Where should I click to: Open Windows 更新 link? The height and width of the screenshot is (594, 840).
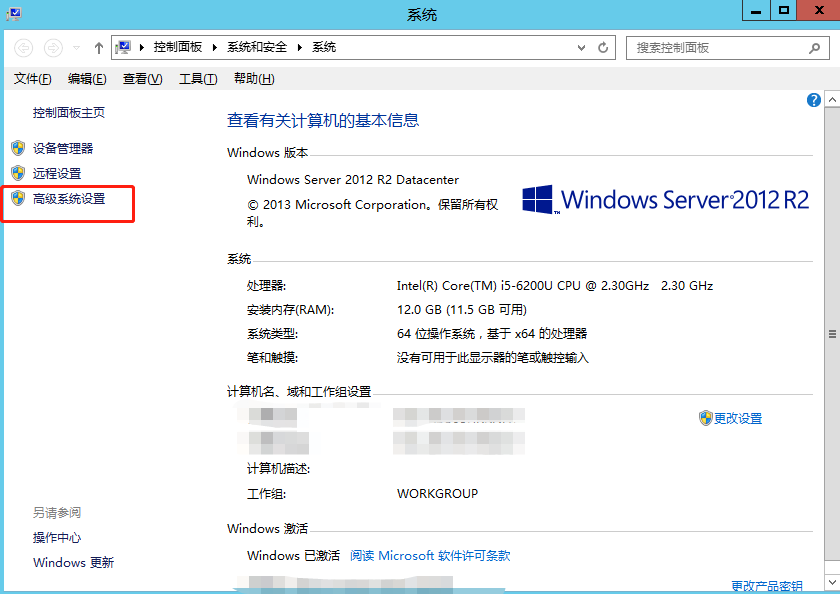[73, 563]
